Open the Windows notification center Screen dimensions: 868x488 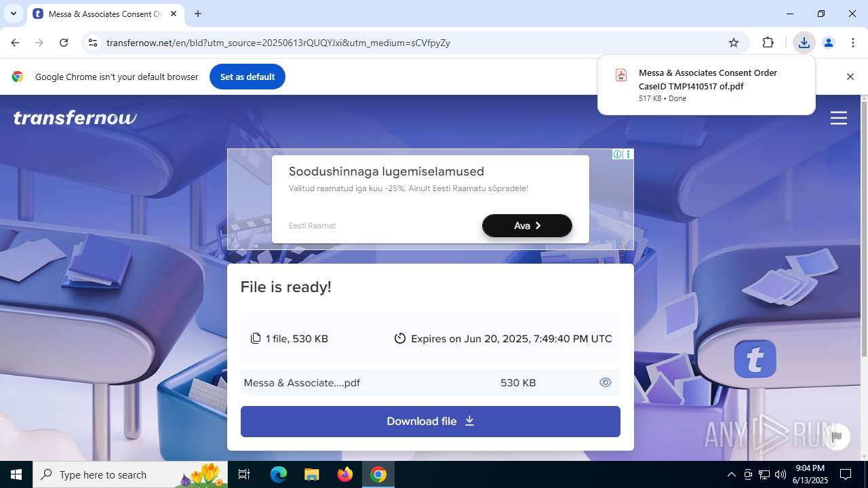pos(846,474)
